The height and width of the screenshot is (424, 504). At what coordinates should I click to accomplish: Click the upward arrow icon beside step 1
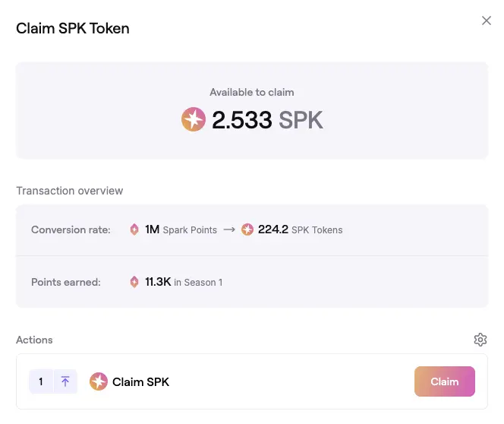pos(65,381)
